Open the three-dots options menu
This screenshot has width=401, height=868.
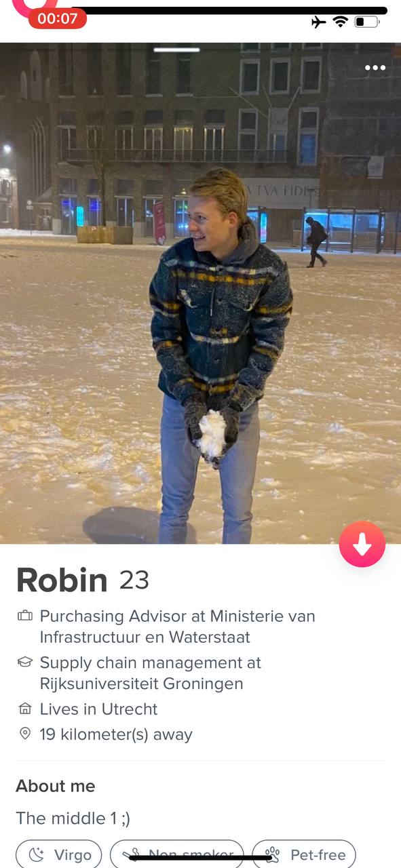coord(375,68)
